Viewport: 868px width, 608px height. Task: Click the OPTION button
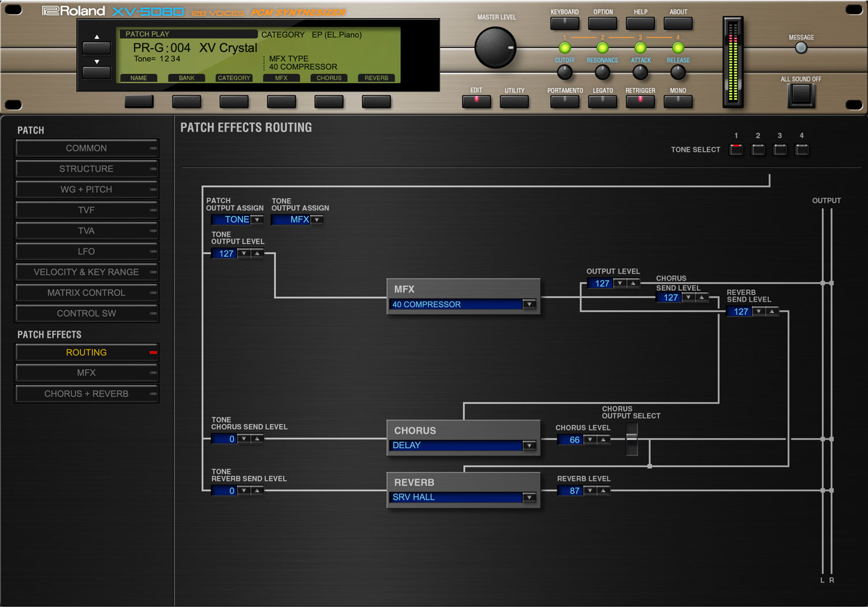602,24
